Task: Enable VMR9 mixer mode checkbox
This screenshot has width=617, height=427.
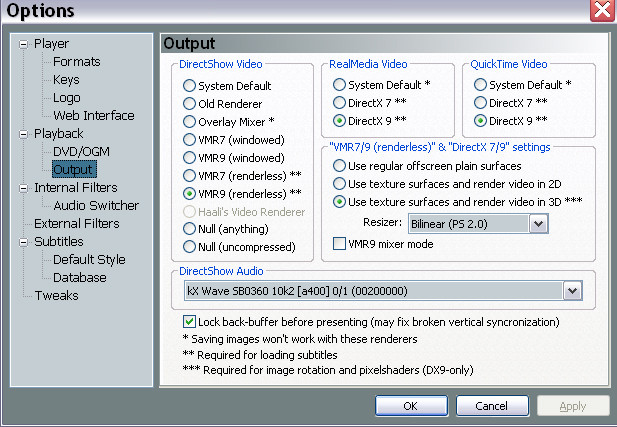Action: (383, 244)
